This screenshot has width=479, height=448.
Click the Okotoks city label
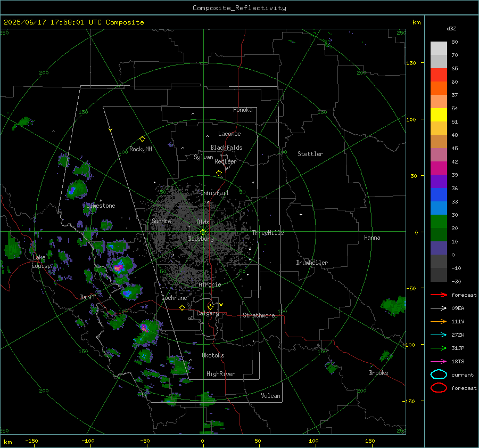point(213,355)
